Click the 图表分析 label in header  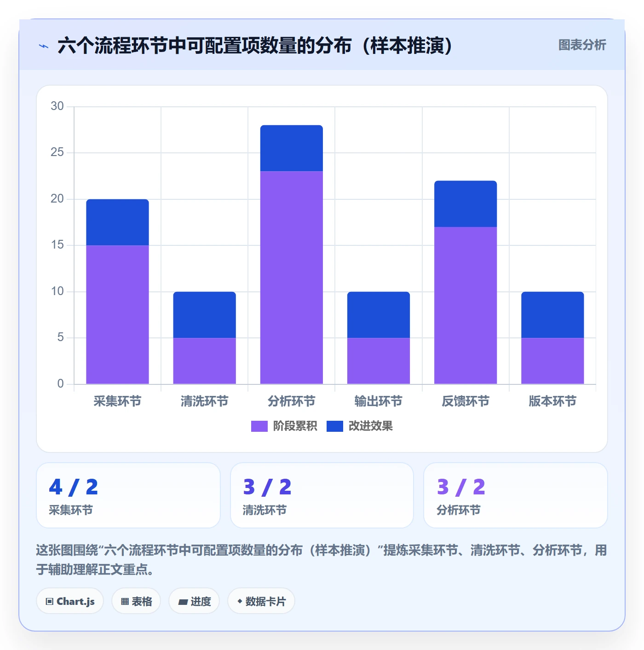pyautogui.click(x=582, y=45)
